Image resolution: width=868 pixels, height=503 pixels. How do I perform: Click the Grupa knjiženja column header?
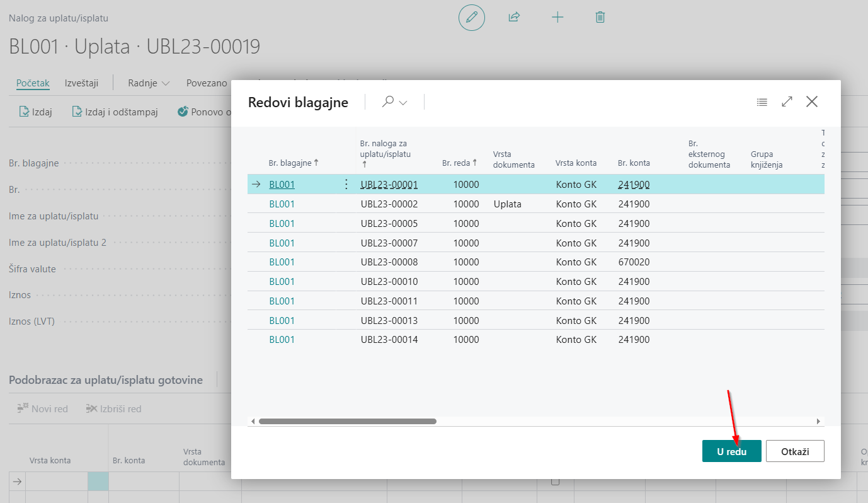tap(767, 159)
